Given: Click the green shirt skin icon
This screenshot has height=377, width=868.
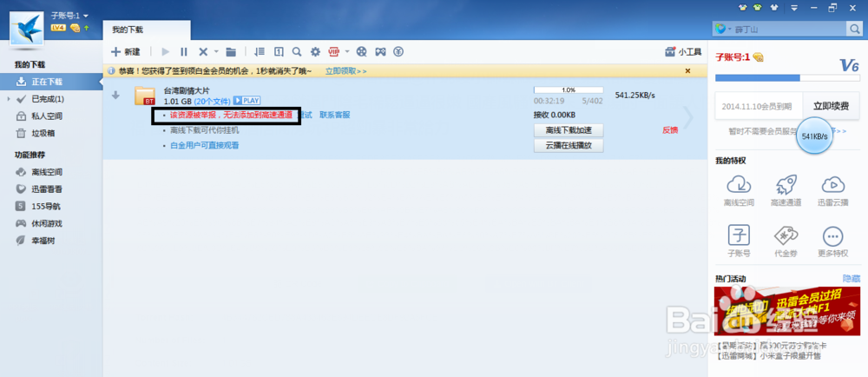Looking at the screenshot, I should [757, 8].
